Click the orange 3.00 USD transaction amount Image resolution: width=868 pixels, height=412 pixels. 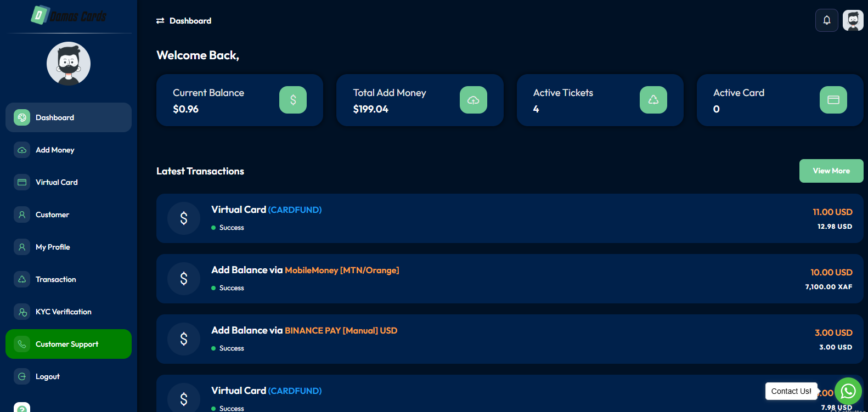[x=833, y=332]
